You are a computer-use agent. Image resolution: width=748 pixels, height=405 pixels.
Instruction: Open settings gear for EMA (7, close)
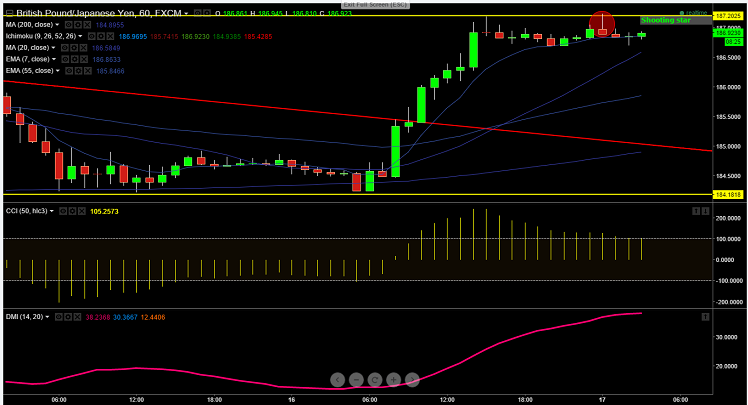[x=75, y=59]
